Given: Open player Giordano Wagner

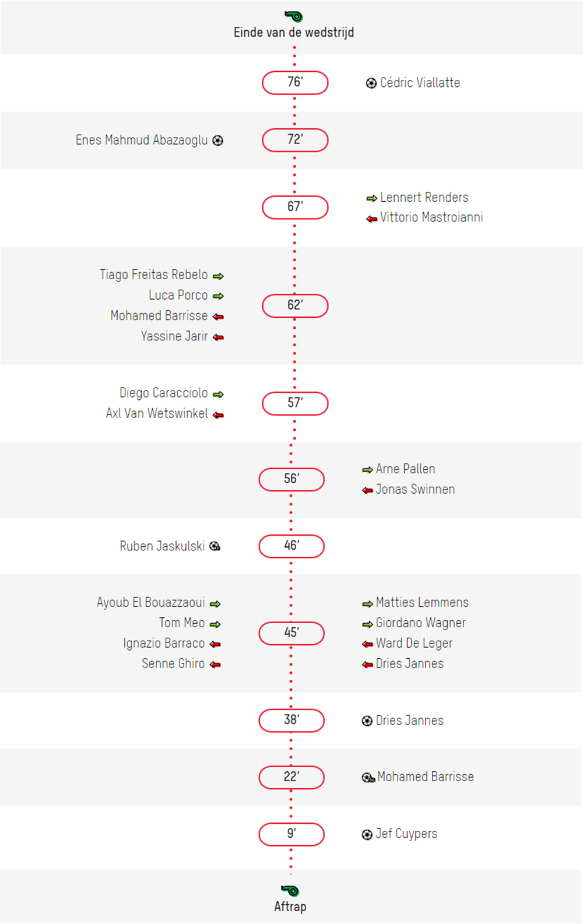Looking at the screenshot, I should click(x=421, y=623).
